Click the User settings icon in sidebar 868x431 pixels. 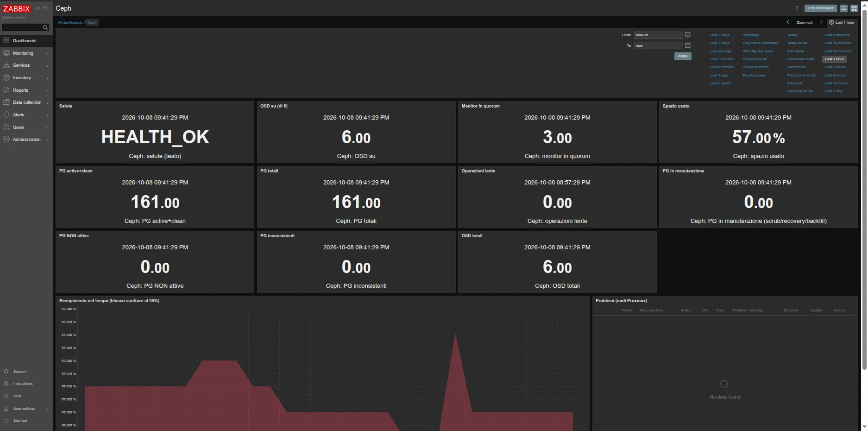click(x=6, y=409)
